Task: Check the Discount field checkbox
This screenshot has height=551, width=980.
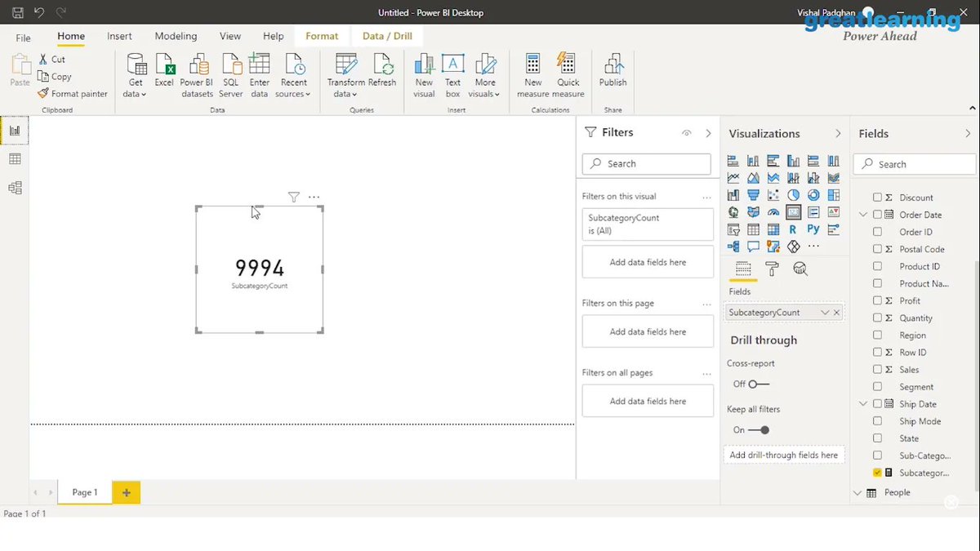Action: click(877, 198)
